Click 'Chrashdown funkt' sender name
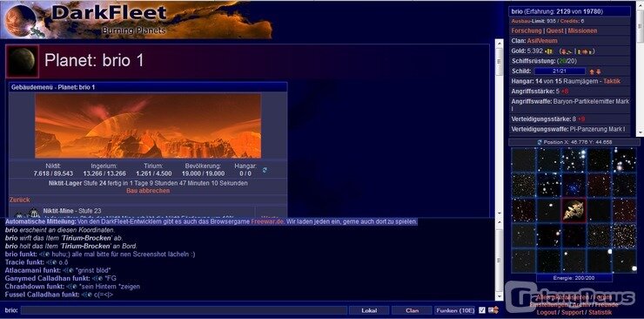 tap(34, 286)
